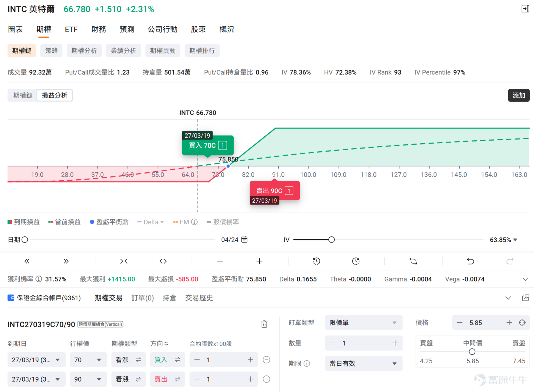Viewport: 534px width, 392px height.
Task: Delete the INTC270319C70/90 combo with trash icon
Action: (x=264, y=324)
